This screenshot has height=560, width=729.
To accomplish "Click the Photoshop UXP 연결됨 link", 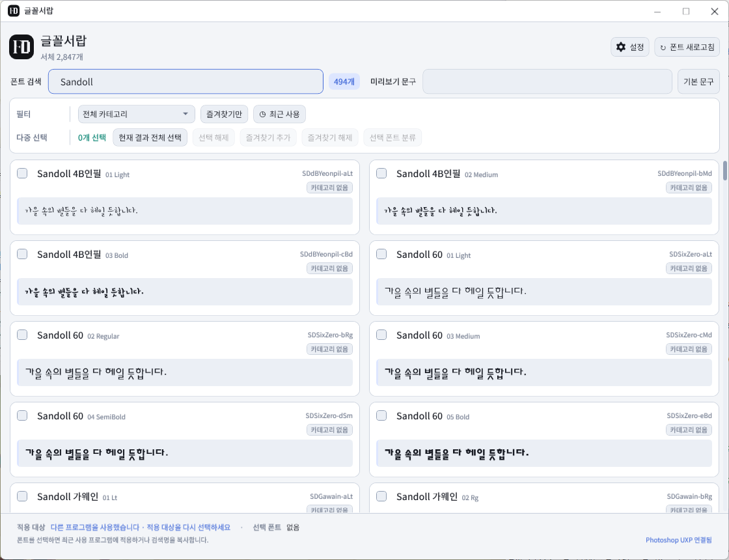I will (x=679, y=540).
